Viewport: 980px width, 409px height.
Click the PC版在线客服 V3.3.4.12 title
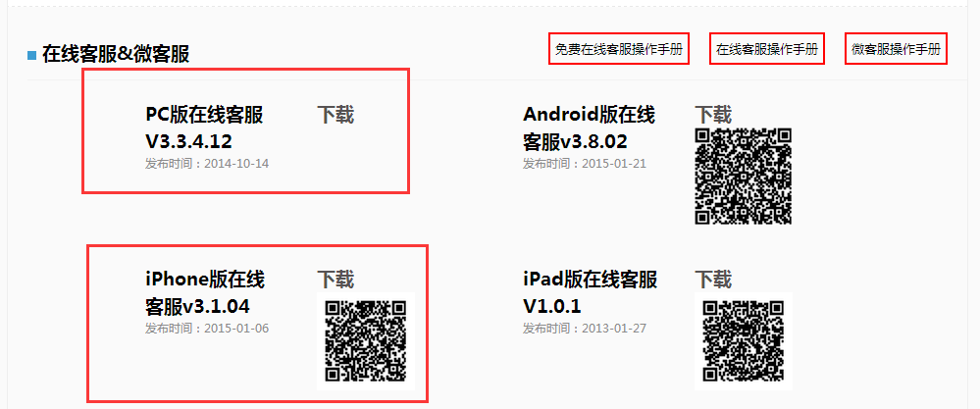pyautogui.click(x=204, y=128)
